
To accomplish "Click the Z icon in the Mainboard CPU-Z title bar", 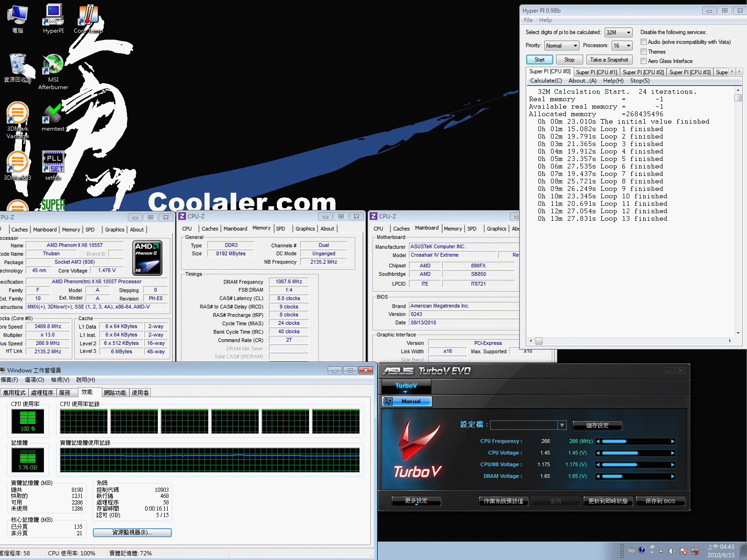I will [x=373, y=216].
